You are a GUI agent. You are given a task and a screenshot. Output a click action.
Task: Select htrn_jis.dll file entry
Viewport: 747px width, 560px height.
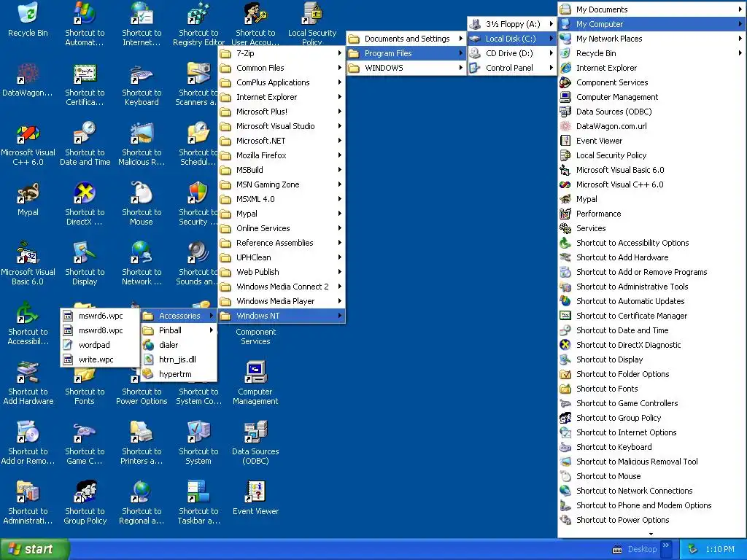(179, 359)
